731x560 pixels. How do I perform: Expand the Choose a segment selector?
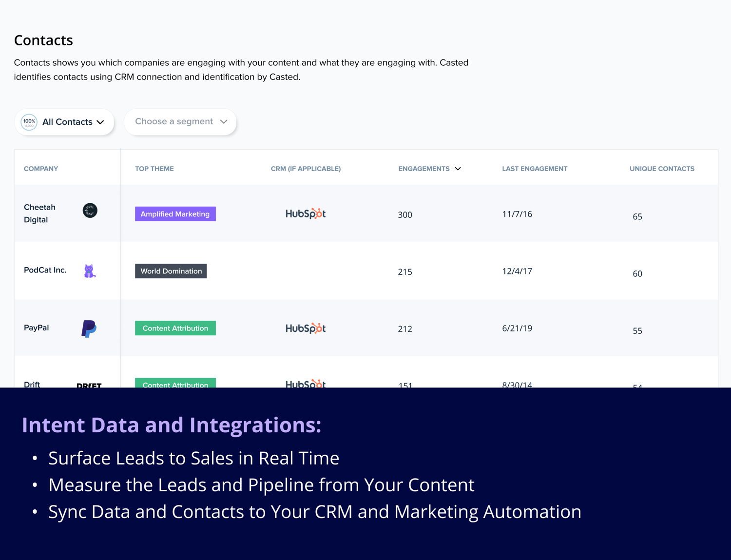180,121
